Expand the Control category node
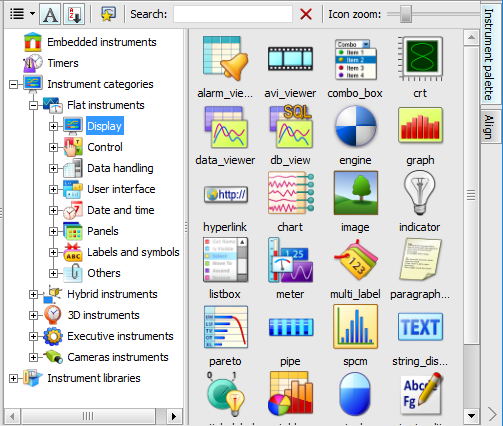503x426 pixels. tap(53, 147)
